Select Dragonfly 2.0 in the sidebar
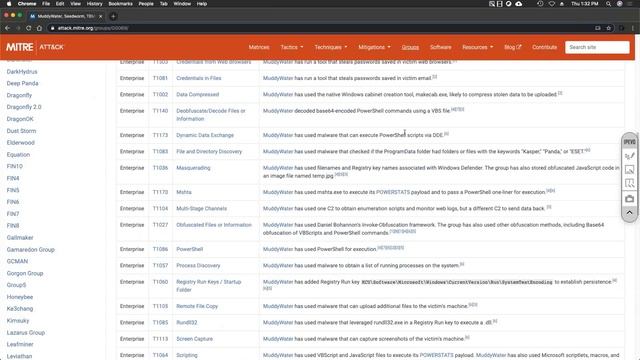Viewport: 640px width, 360px height. 24,107
